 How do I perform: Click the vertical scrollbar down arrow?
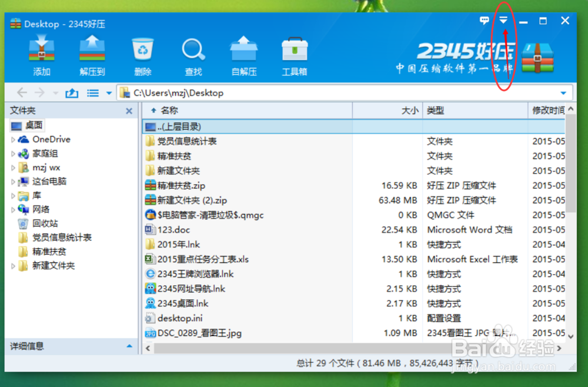pyautogui.click(x=571, y=336)
